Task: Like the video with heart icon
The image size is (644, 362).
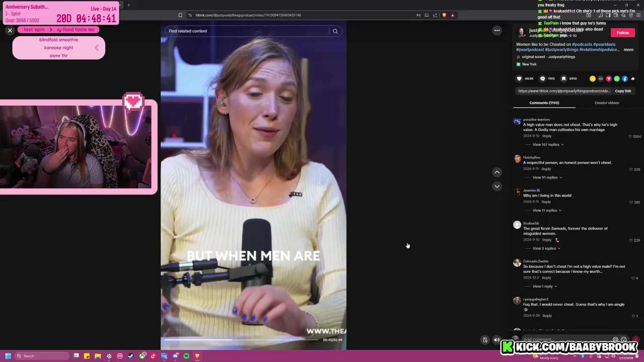Action: tap(519, 79)
